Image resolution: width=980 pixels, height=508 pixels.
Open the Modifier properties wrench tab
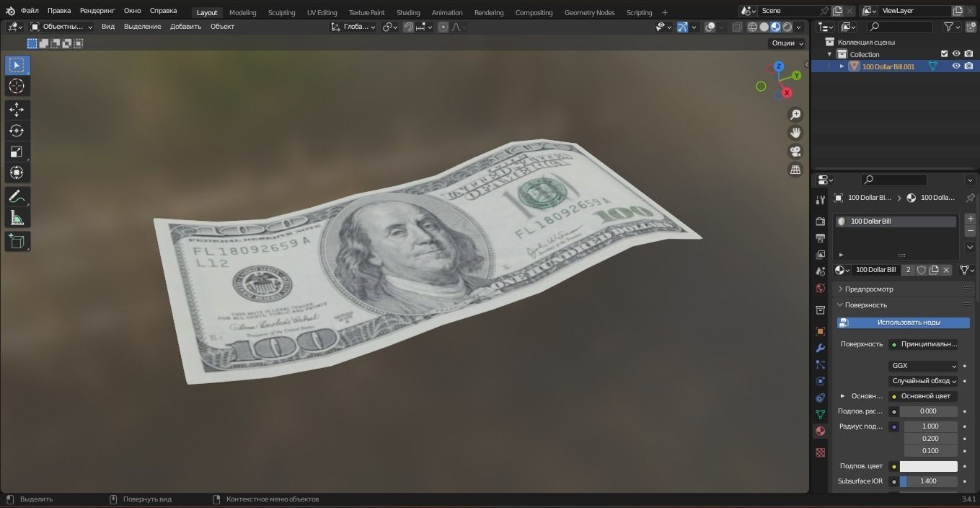820,349
